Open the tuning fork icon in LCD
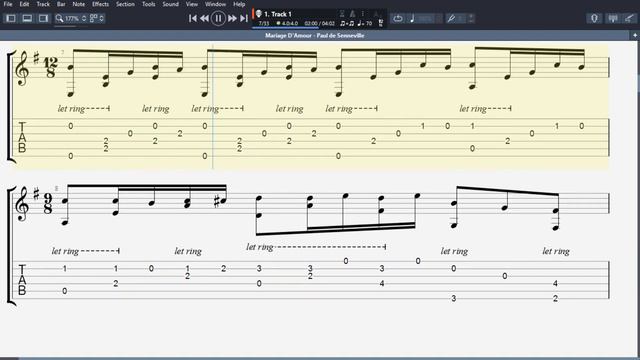This screenshot has width=640, height=360. pos(381,23)
